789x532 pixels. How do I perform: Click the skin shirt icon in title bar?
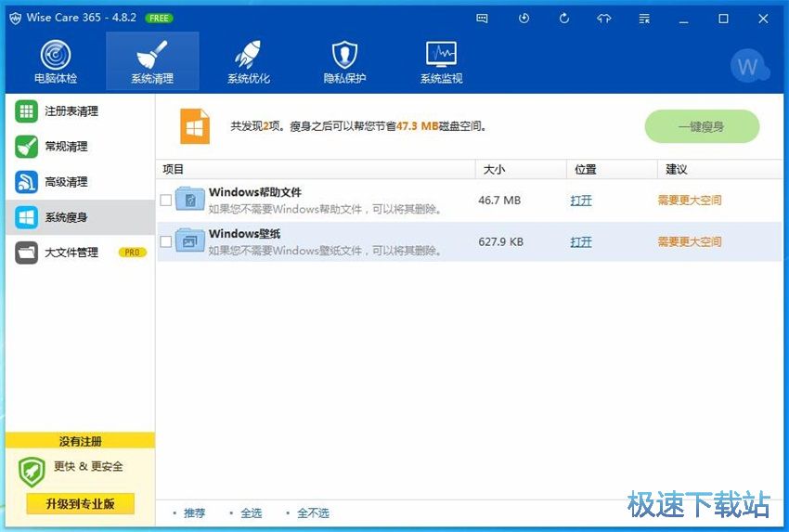(604, 19)
